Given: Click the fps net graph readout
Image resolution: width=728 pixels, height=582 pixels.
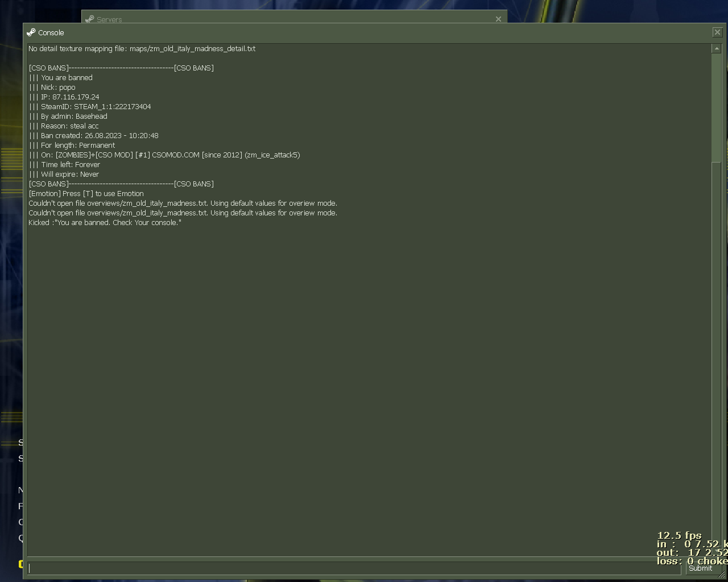Looking at the screenshot, I should point(679,535).
